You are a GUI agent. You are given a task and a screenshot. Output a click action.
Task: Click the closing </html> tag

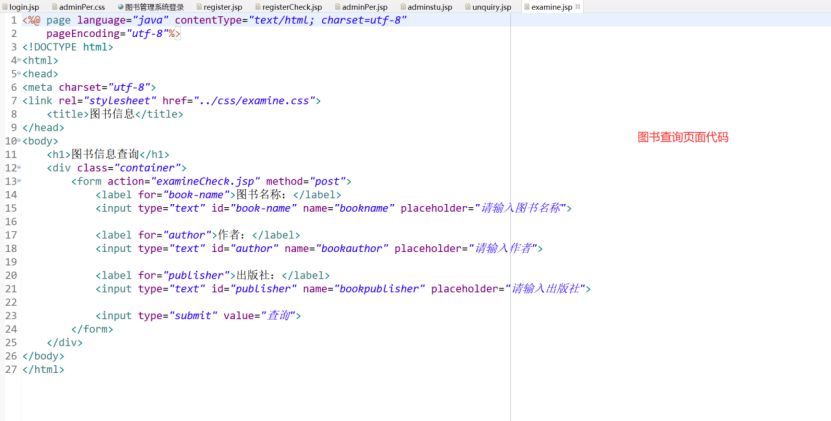(x=43, y=370)
